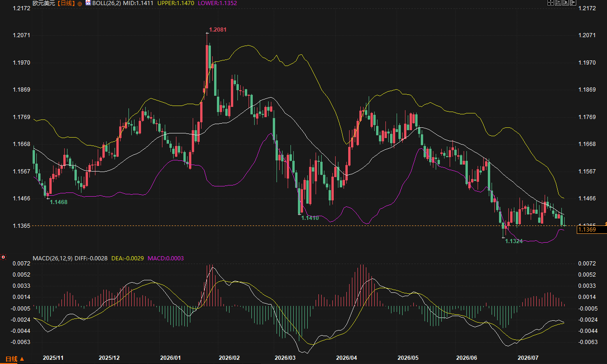Click the 1.1970 label on right price axis
The image size is (607, 364).
(x=587, y=62)
